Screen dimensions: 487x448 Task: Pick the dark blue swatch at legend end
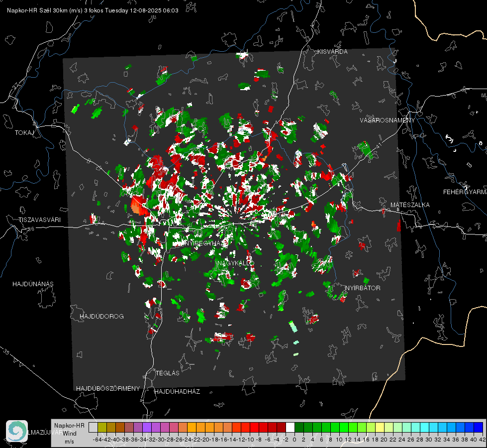point(479,427)
